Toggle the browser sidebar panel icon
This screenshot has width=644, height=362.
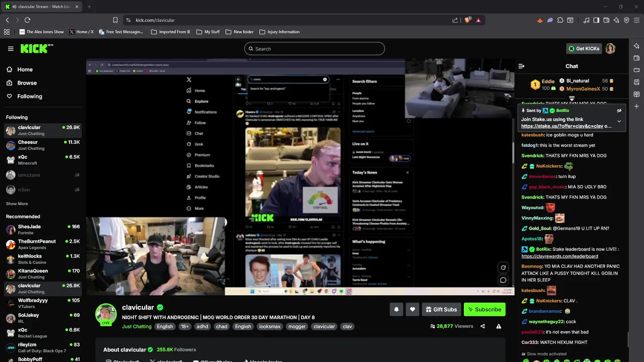596,20
